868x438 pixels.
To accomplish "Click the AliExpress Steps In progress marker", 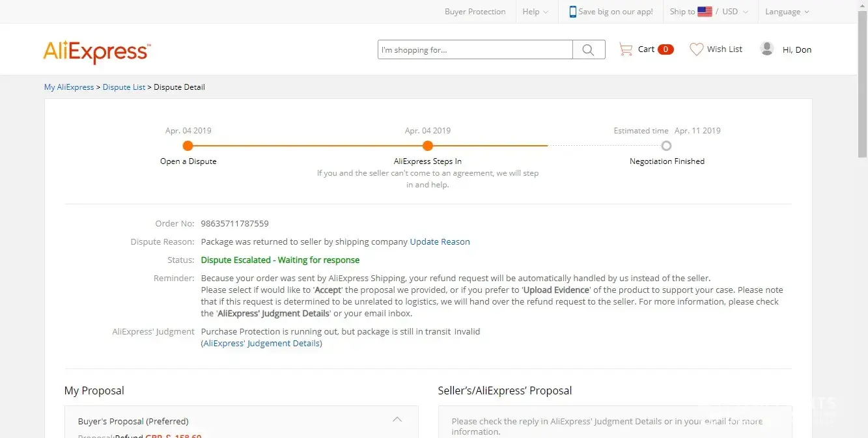I will (427, 146).
